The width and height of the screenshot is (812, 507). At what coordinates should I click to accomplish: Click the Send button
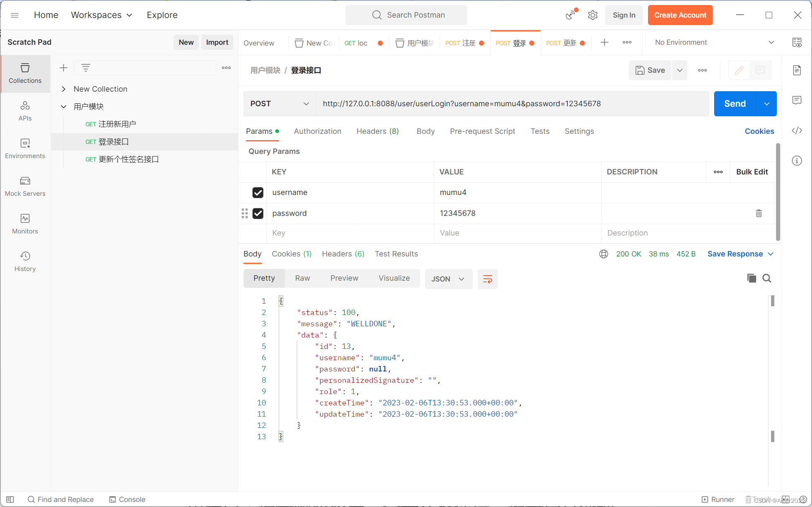(735, 104)
